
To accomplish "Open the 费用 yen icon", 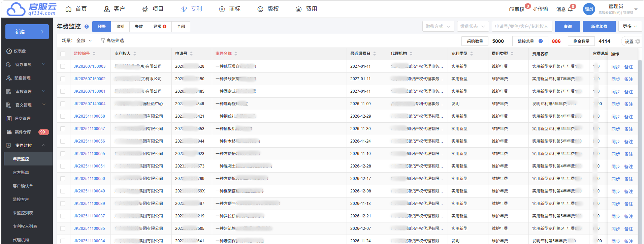I will pos(299,9).
